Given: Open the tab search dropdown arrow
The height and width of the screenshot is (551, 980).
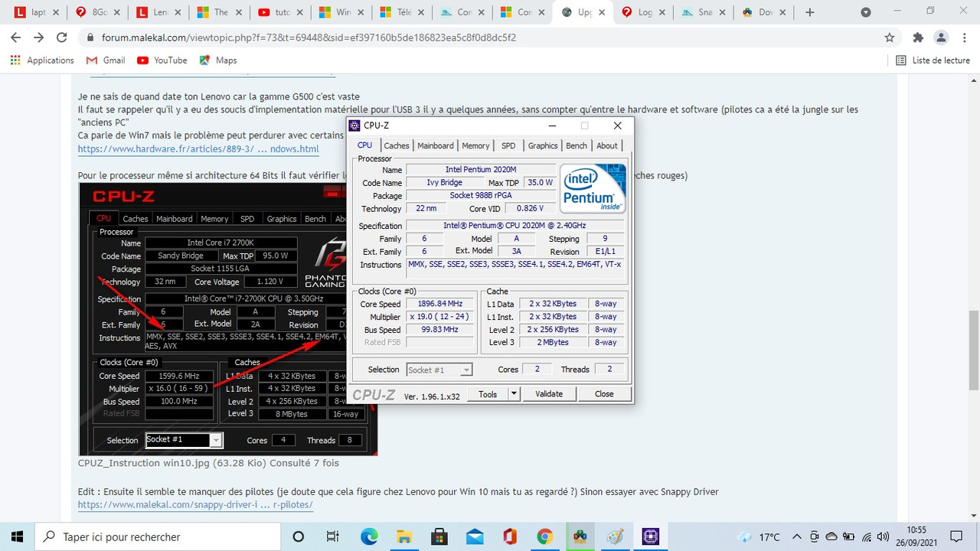Looking at the screenshot, I should pos(866,12).
